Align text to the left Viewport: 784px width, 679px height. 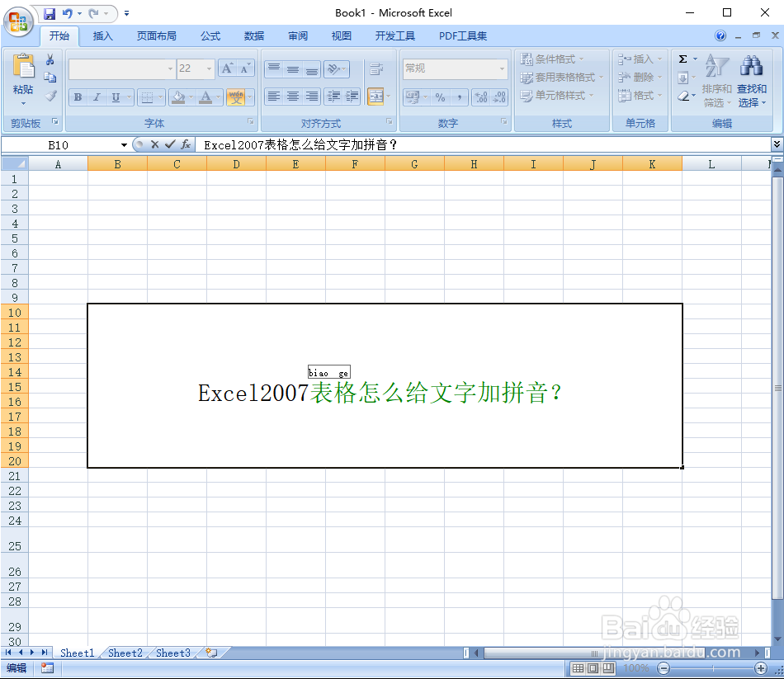click(274, 96)
